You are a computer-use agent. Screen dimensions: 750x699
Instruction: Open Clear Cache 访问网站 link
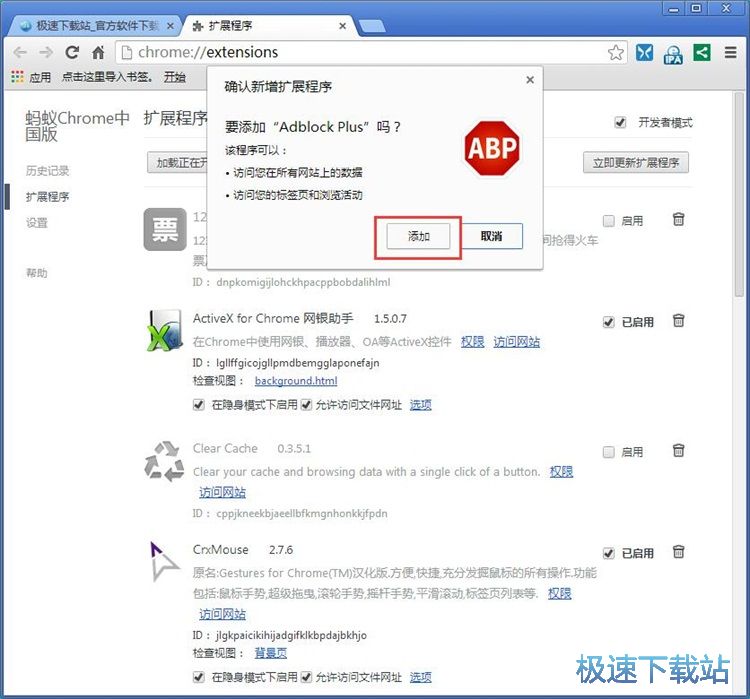click(222, 492)
